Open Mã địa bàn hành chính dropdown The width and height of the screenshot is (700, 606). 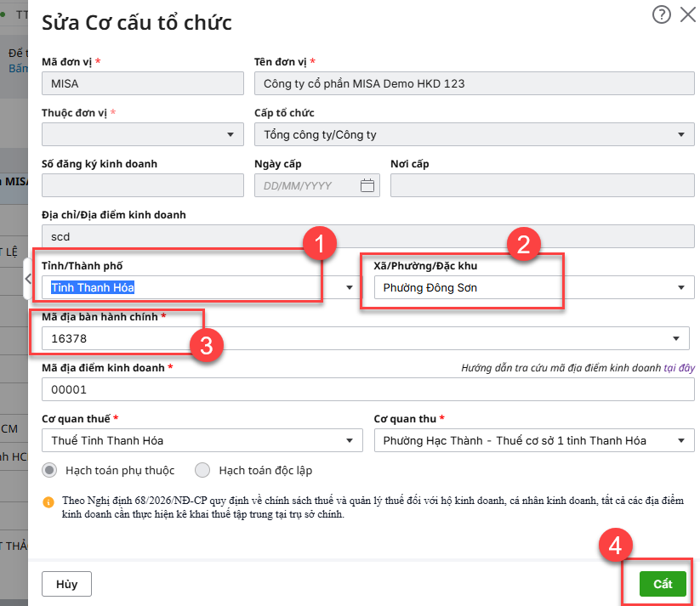coord(676,339)
